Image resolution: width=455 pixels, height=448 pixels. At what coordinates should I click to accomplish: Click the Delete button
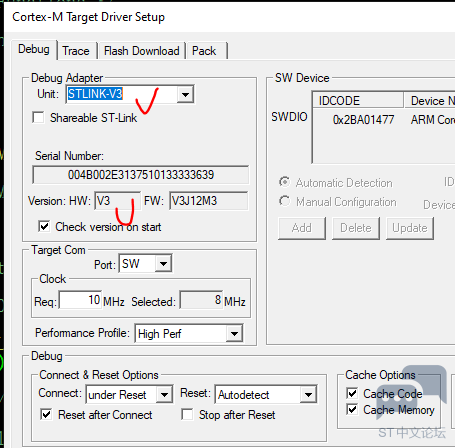[356, 228]
